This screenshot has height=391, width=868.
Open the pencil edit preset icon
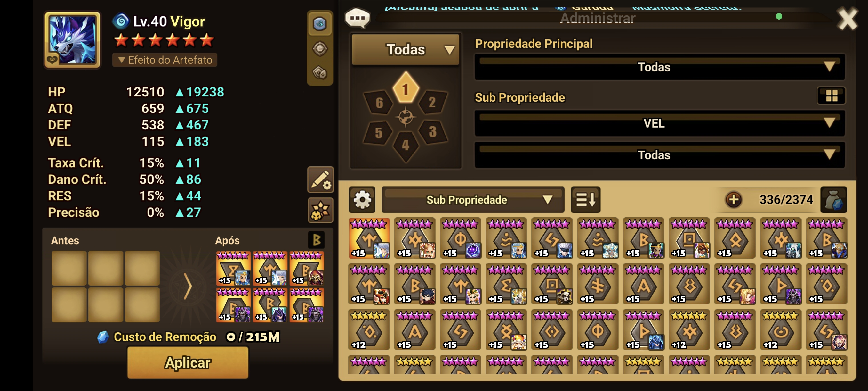point(320,179)
